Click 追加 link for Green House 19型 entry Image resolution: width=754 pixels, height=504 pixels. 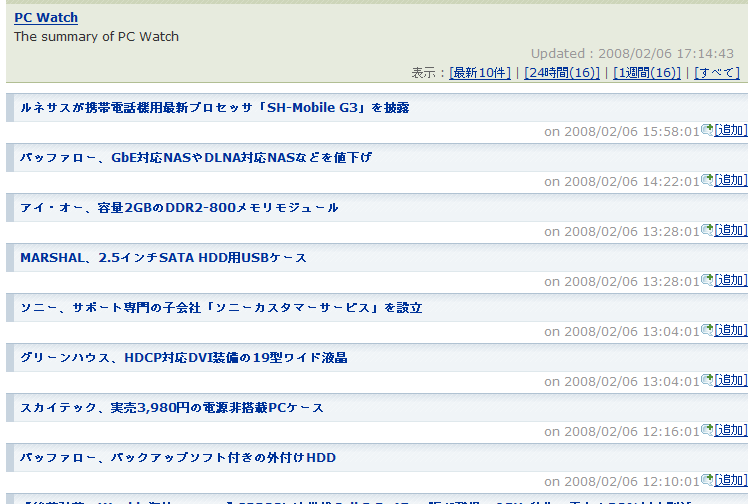pyautogui.click(x=731, y=380)
